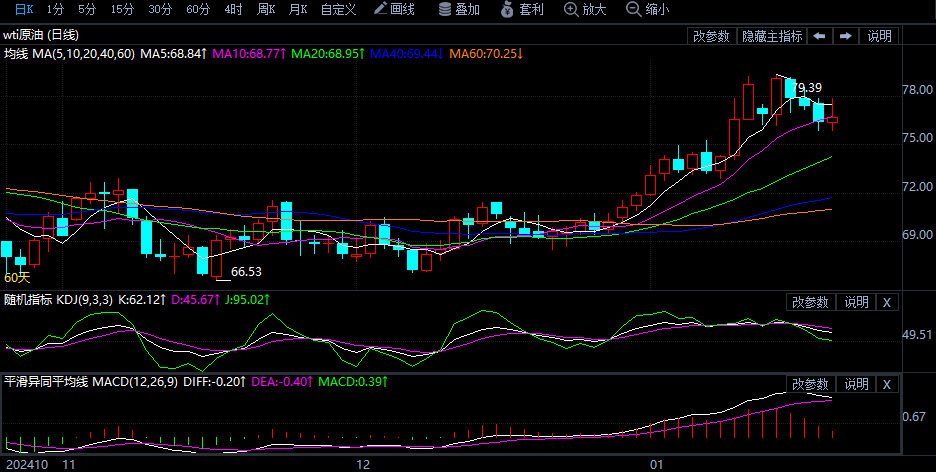Image resolution: width=936 pixels, height=472 pixels.
Task: Close the MACD indicator panel
Action: click(887, 385)
